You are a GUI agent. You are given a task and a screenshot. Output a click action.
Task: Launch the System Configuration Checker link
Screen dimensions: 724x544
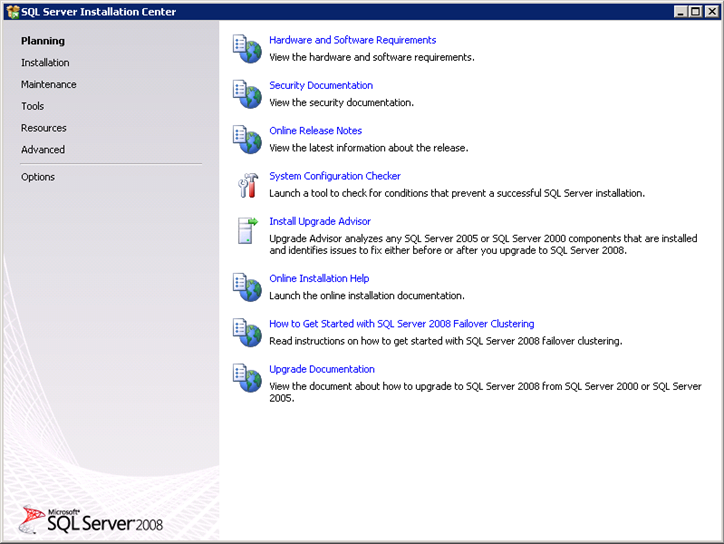335,176
